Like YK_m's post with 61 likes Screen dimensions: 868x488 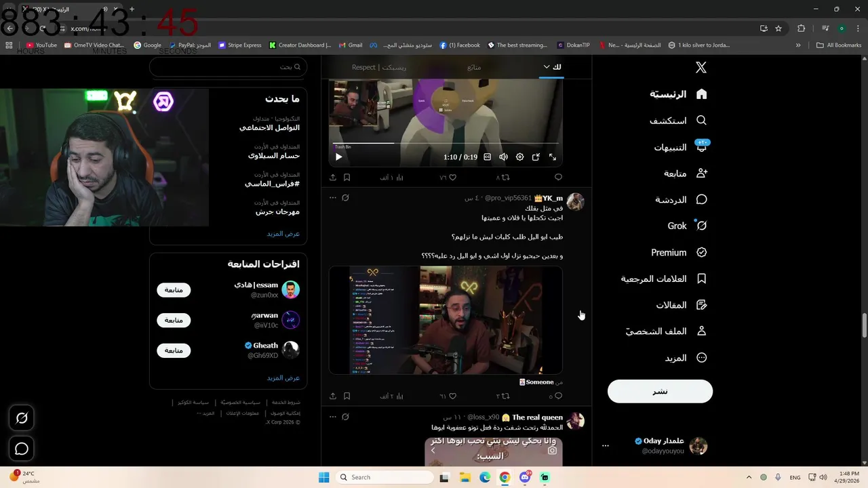448,396
